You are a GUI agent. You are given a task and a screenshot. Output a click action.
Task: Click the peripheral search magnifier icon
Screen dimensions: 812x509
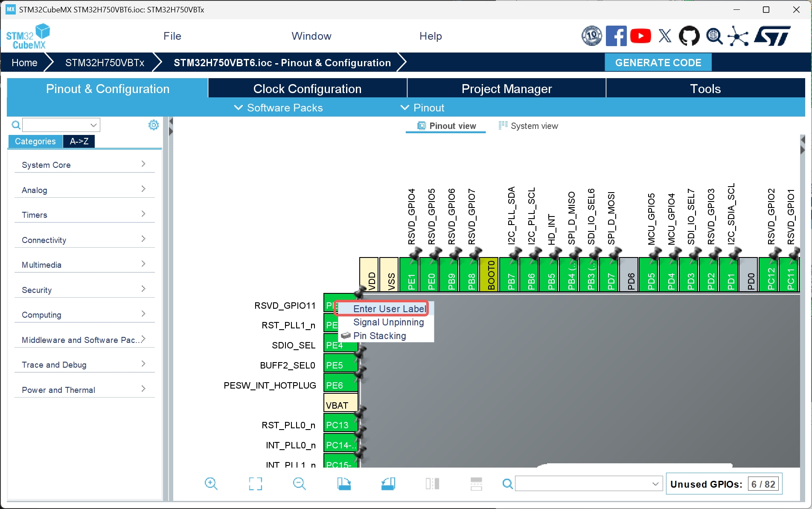16,125
